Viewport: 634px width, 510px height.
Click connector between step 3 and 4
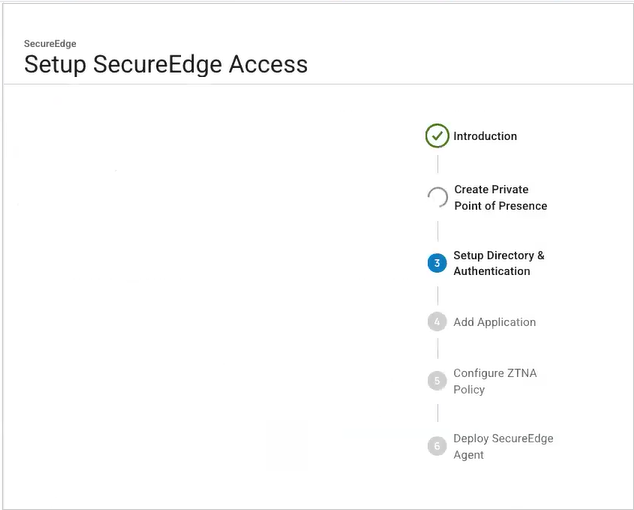click(x=437, y=294)
